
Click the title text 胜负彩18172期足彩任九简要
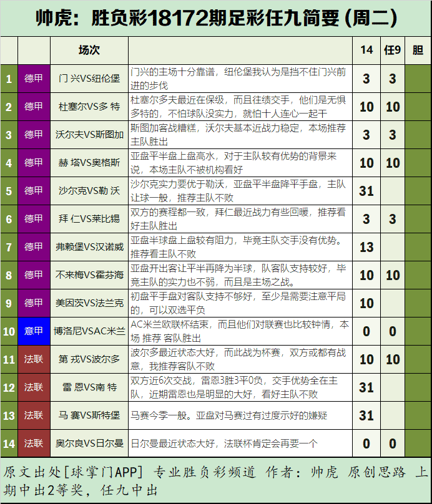pyautogui.click(x=215, y=18)
